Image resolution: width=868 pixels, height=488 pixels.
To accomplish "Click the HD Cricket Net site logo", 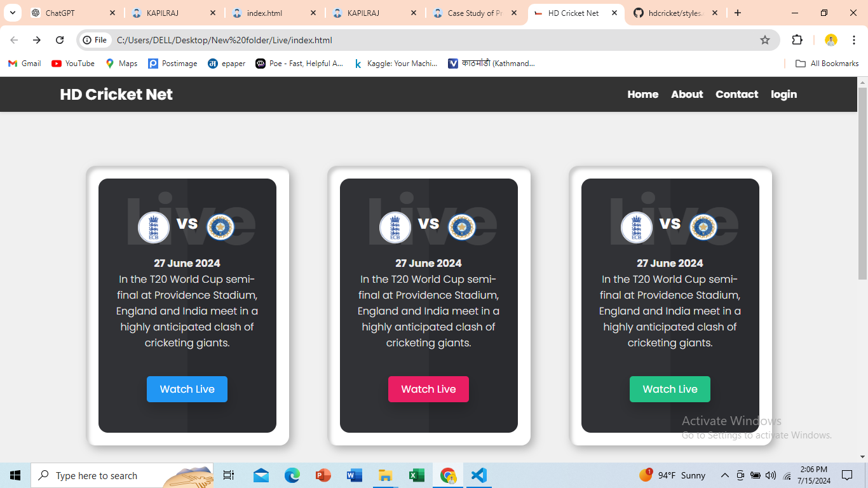I will (116, 94).
